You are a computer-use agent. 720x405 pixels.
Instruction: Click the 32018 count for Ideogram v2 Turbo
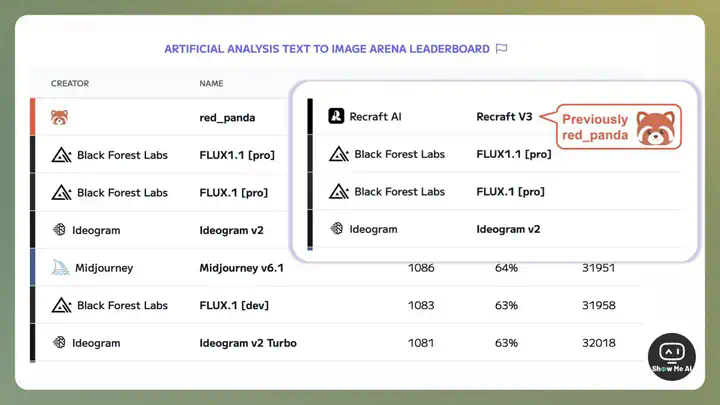599,343
